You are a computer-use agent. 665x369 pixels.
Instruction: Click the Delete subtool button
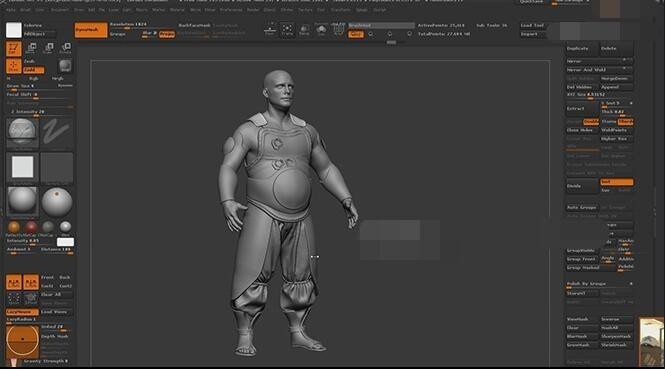click(616, 49)
